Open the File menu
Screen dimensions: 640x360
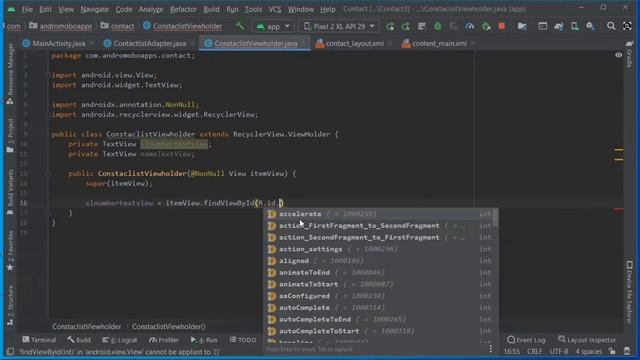27,9
